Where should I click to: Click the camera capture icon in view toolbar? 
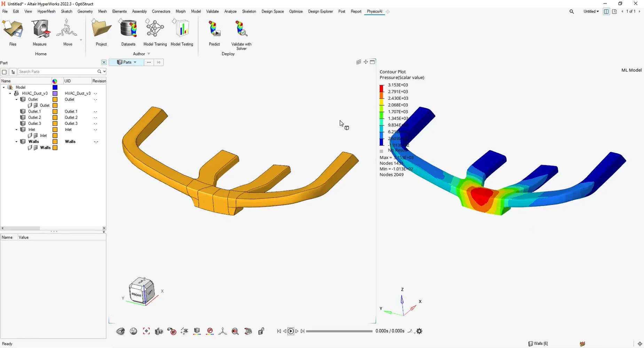[159, 331]
